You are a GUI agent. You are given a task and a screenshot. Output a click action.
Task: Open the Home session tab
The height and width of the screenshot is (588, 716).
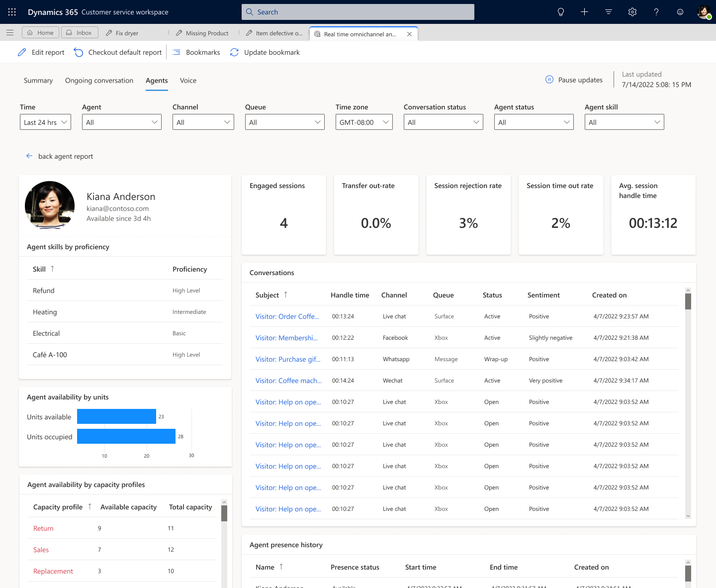coord(40,33)
